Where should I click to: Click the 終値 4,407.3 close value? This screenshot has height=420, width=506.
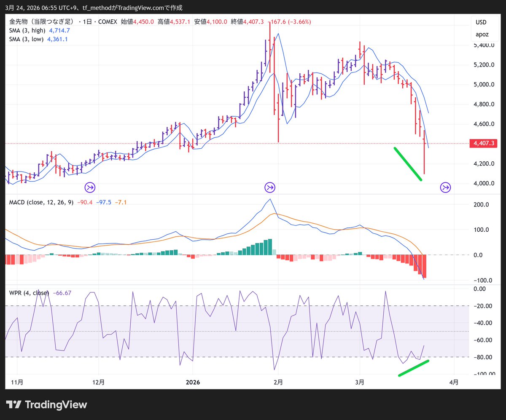click(x=247, y=21)
